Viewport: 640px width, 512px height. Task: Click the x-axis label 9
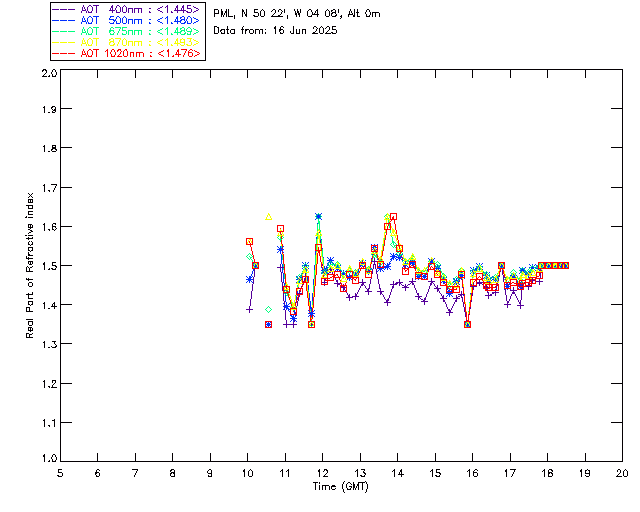click(210, 473)
